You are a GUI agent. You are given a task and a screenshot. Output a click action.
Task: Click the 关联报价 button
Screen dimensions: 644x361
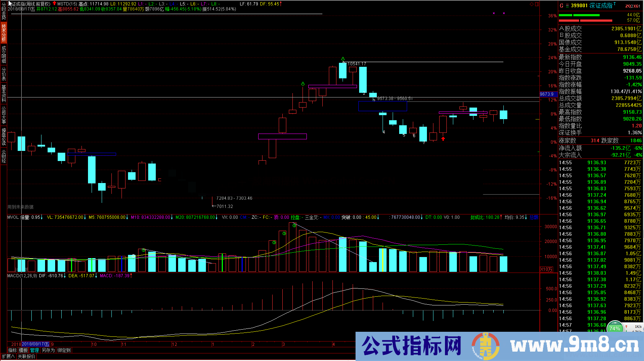click(27, 356)
